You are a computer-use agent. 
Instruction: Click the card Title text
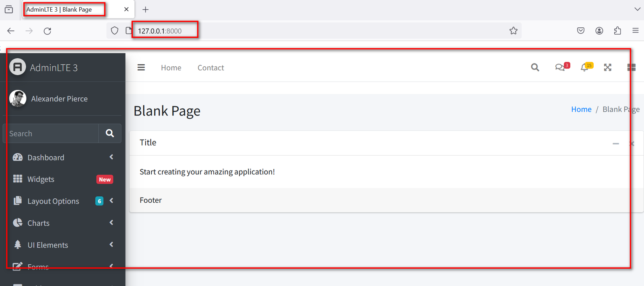(148, 142)
